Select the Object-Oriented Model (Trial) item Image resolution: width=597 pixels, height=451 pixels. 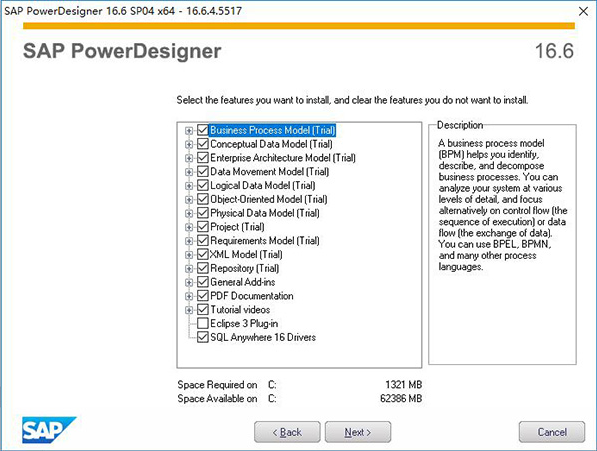click(268, 199)
